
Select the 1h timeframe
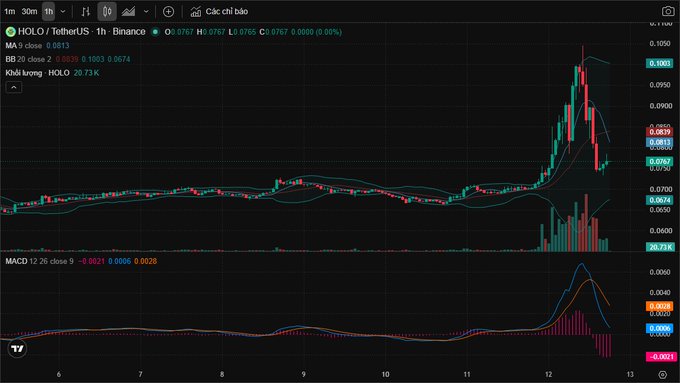(x=49, y=11)
